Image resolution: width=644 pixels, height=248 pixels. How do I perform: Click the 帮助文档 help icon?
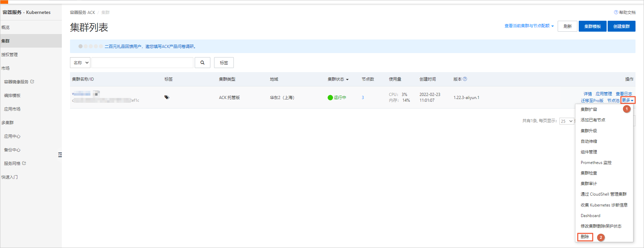click(x=616, y=12)
